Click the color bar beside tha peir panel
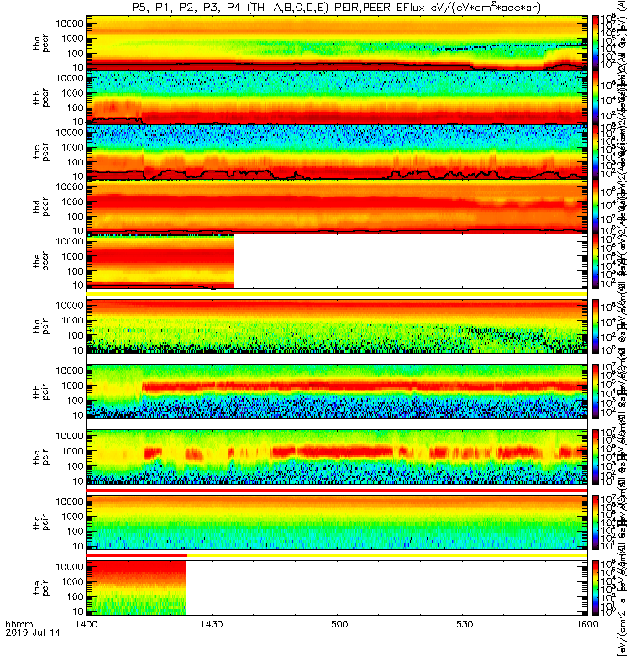Image resolution: width=630 pixels, height=672 pixels. [x=596, y=326]
